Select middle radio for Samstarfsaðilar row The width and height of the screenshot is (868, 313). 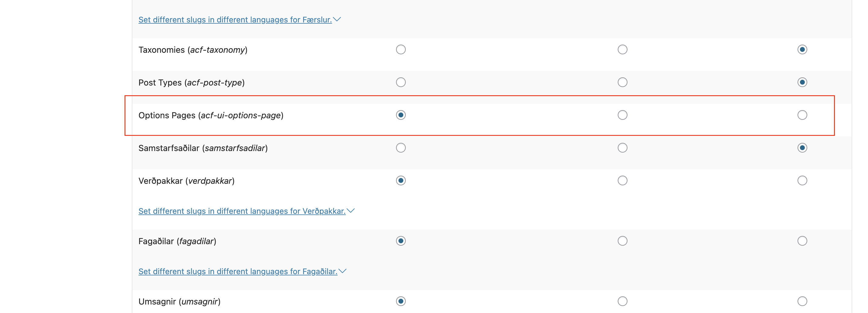click(x=622, y=148)
